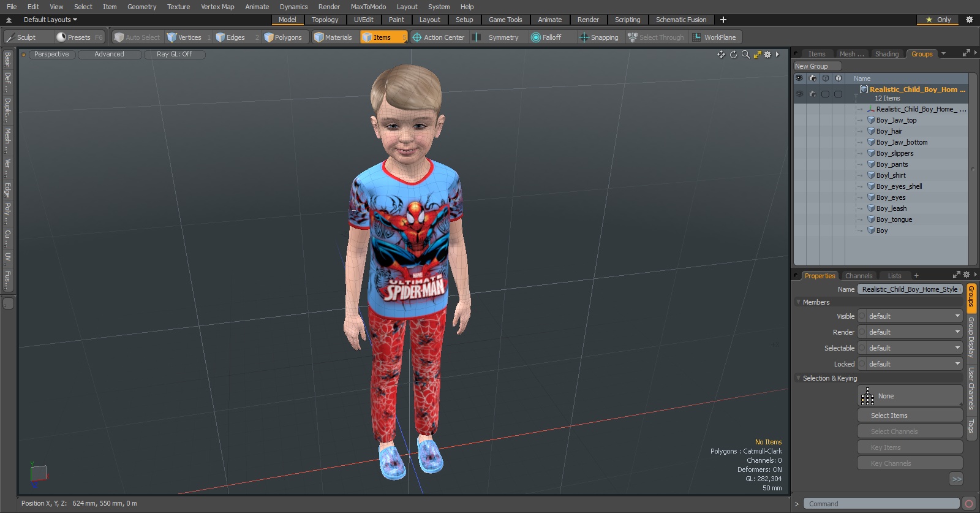Collapse the Selection & Keying section
The height and width of the screenshot is (513, 980).
pos(798,378)
